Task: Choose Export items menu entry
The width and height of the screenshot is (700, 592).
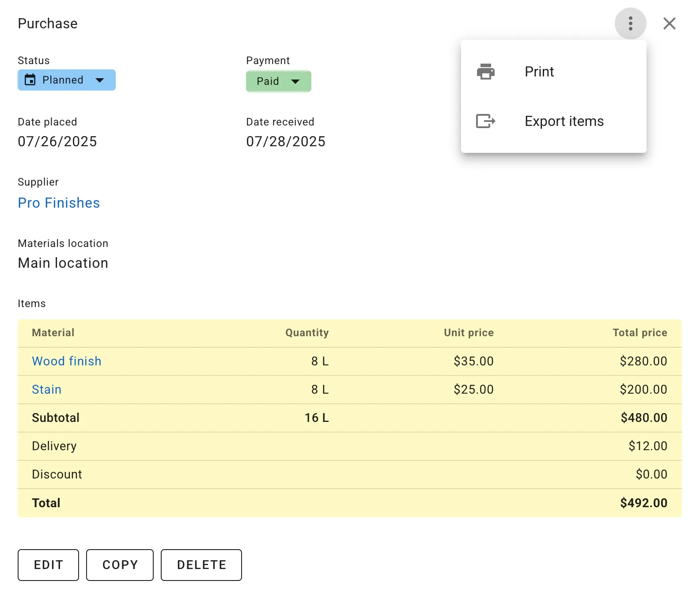Action: click(x=564, y=121)
